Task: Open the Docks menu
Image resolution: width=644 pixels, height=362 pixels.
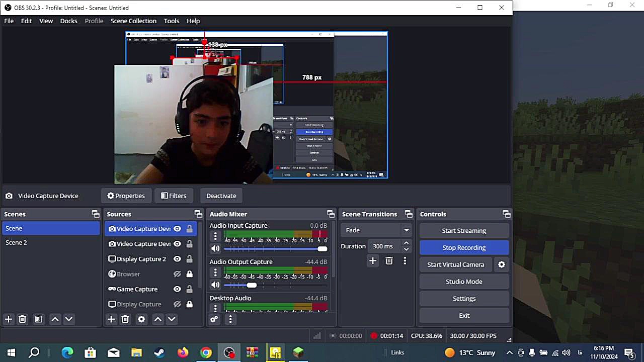Action: click(69, 21)
